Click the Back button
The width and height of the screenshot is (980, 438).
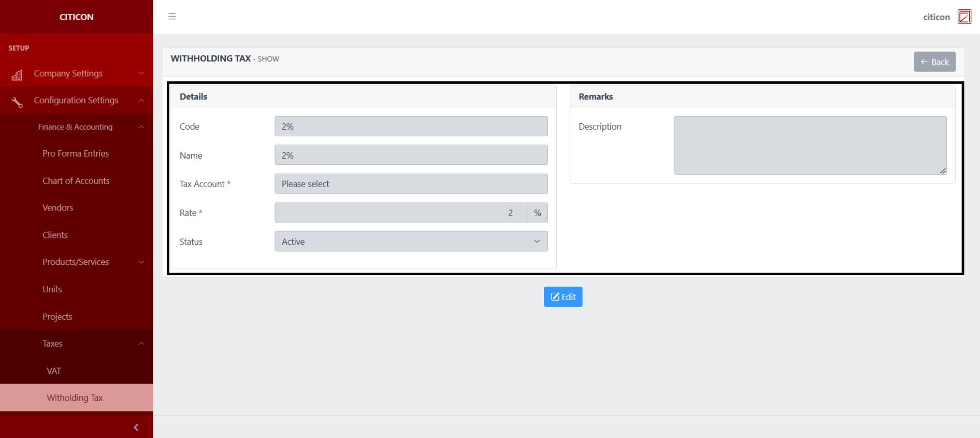click(934, 62)
